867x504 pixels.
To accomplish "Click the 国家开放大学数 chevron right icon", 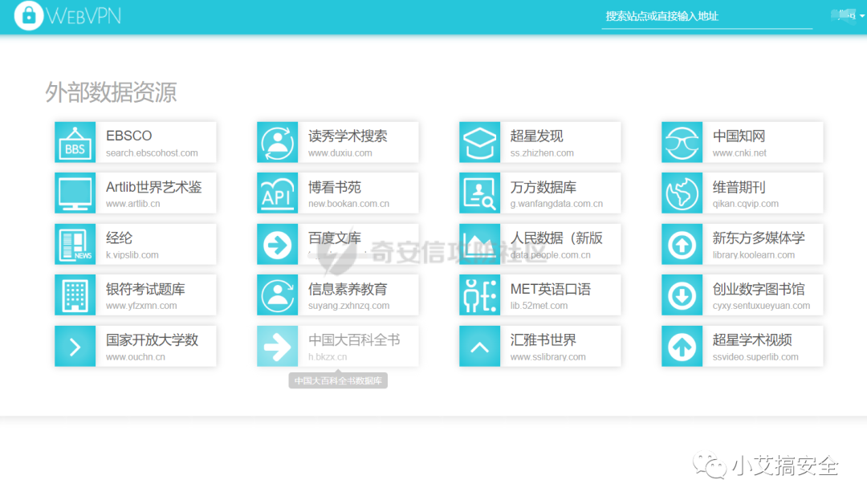I will pyautogui.click(x=75, y=347).
